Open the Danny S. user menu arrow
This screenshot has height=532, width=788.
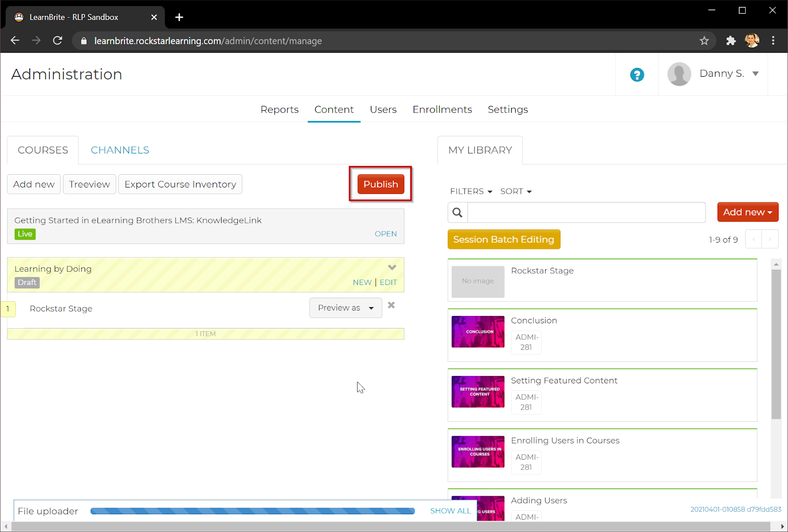click(x=755, y=74)
